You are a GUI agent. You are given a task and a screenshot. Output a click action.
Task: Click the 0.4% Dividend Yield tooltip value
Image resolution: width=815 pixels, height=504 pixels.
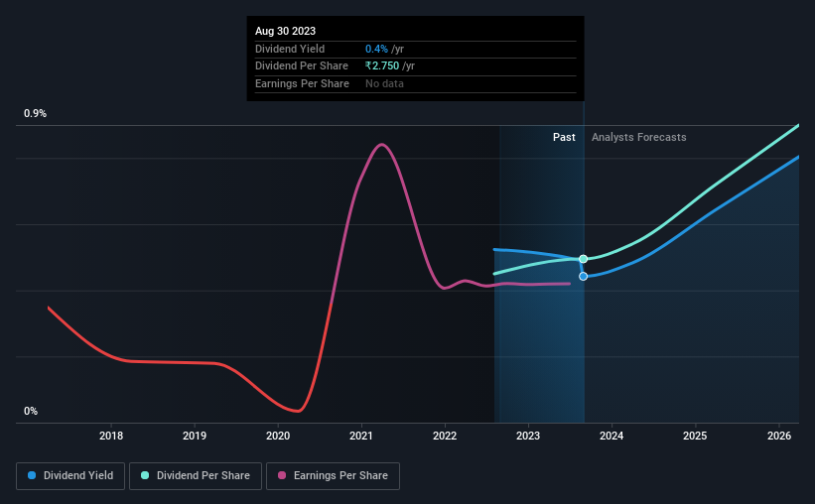[376, 49]
